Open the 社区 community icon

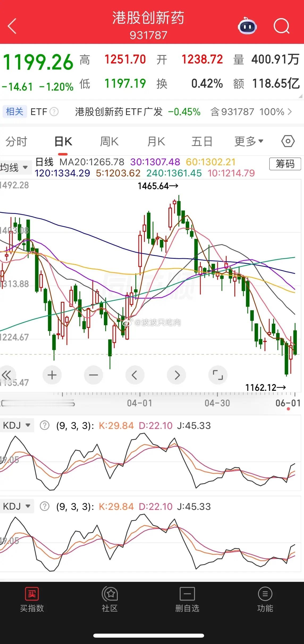coord(110,599)
